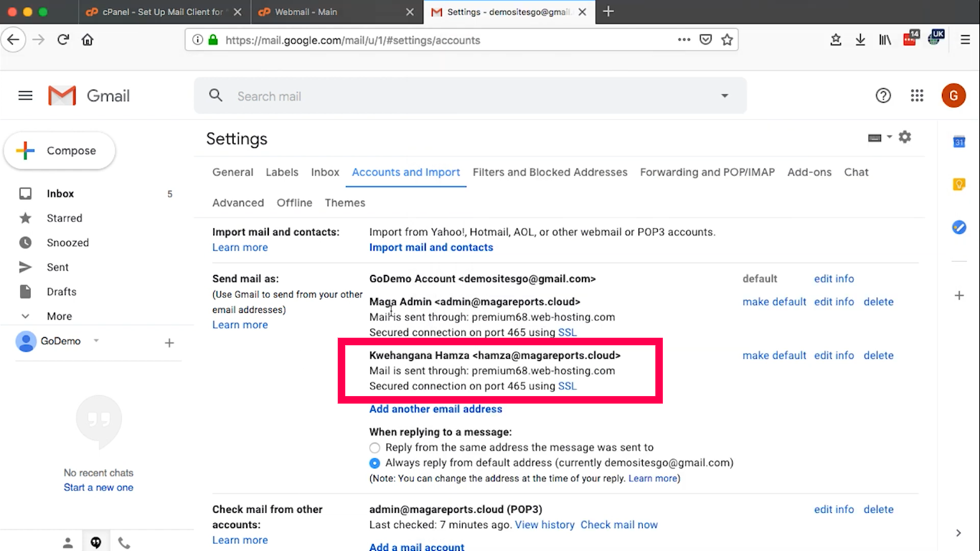Delete admin@magareports.cloud send-as address
The width and height of the screenshot is (980, 551).
878,302
